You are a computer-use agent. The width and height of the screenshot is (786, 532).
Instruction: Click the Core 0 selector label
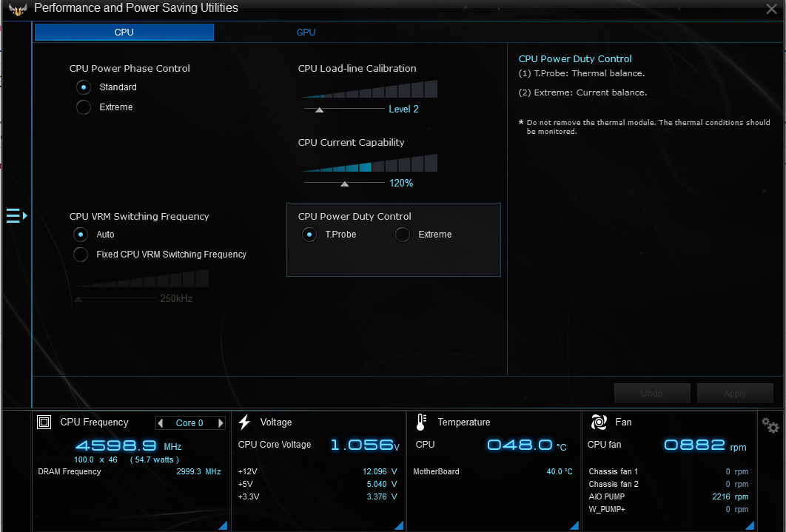coord(189,423)
